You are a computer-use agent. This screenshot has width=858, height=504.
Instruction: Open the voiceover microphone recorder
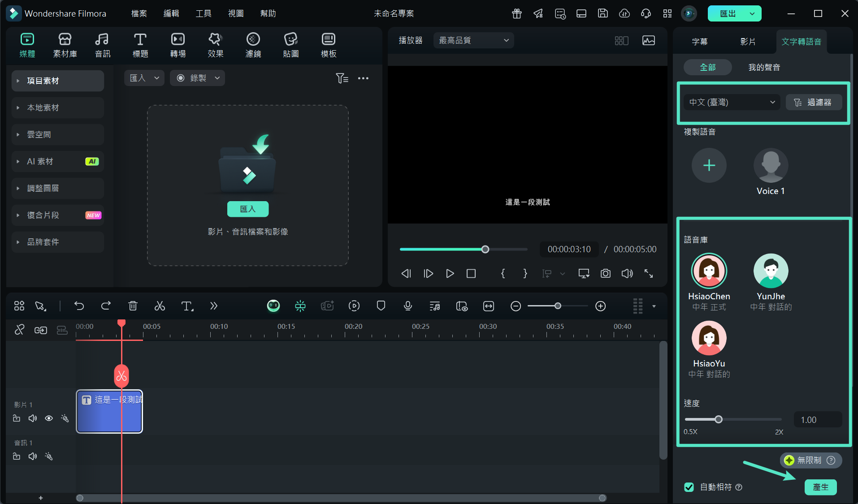[x=408, y=306]
